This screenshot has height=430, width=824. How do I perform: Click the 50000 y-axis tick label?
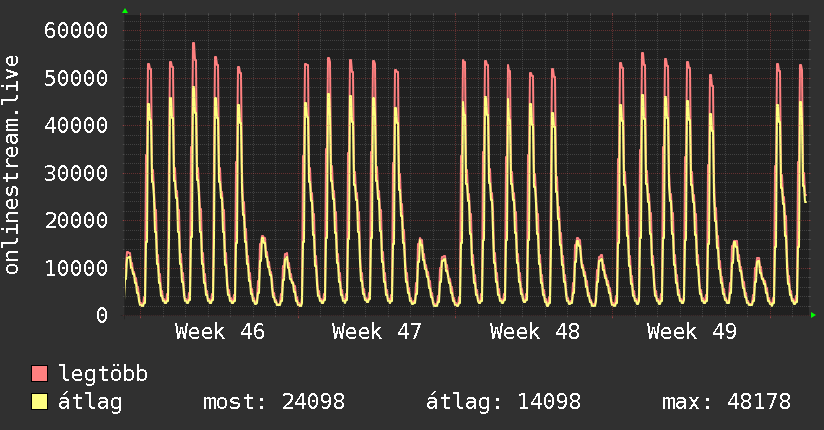click(76, 78)
